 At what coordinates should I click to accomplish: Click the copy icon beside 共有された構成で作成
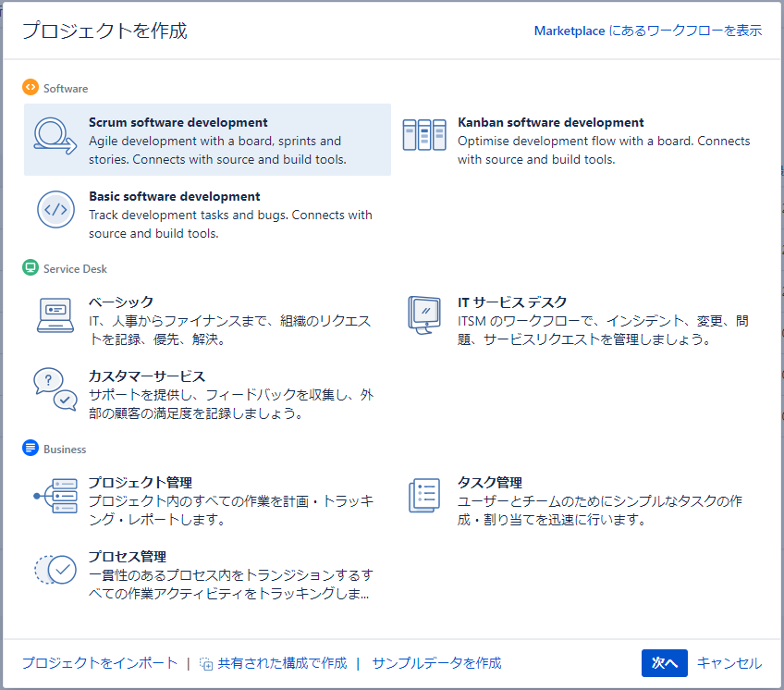[x=206, y=663]
